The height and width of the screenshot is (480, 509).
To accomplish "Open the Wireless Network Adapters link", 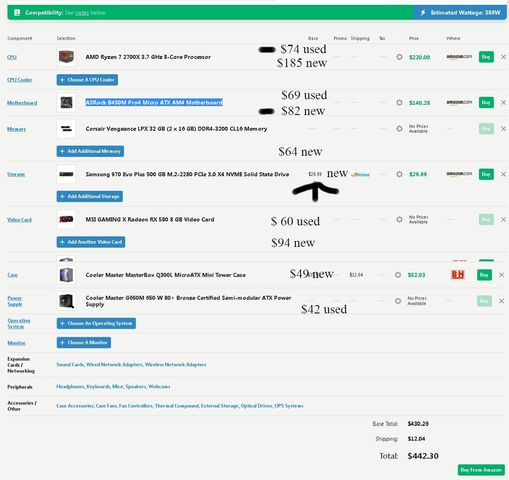I will [x=175, y=364].
